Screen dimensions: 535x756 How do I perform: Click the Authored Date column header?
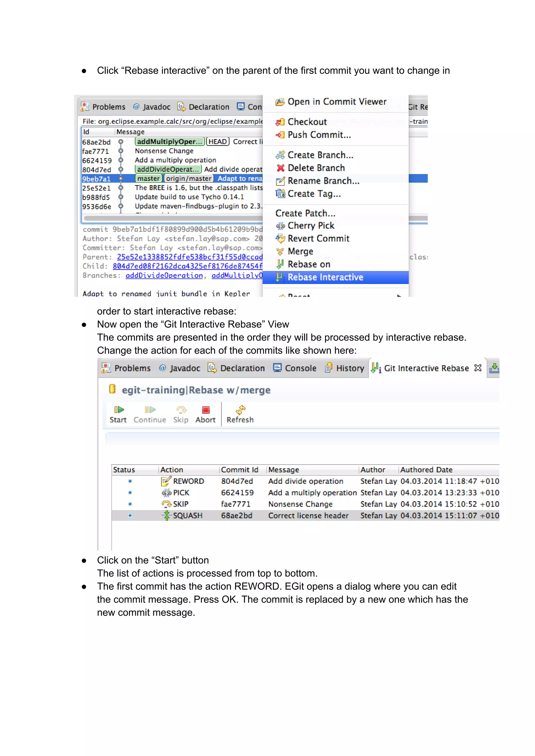tap(426, 470)
